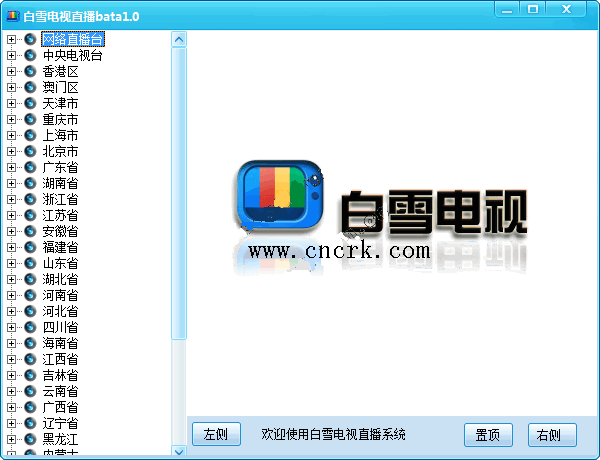600x460 pixels.
Task: Select the 网络直播台 label
Action: [x=73, y=39]
